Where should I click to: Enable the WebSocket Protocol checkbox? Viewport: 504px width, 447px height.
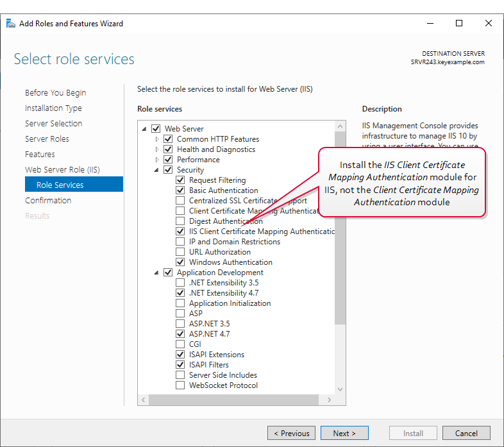(x=180, y=385)
